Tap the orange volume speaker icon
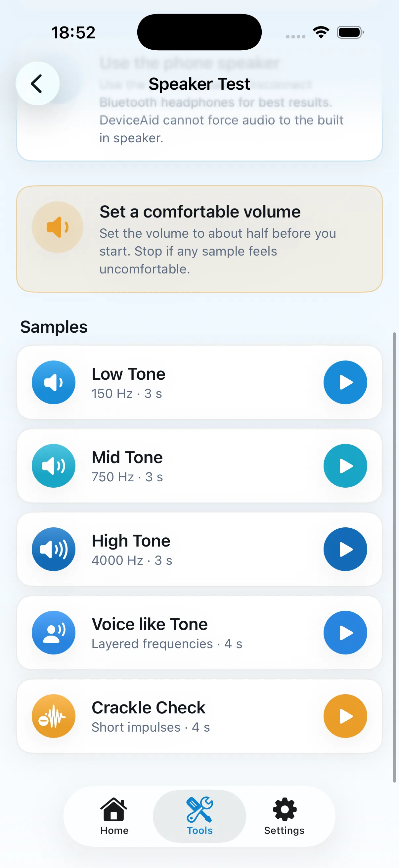 (x=58, y=227)
